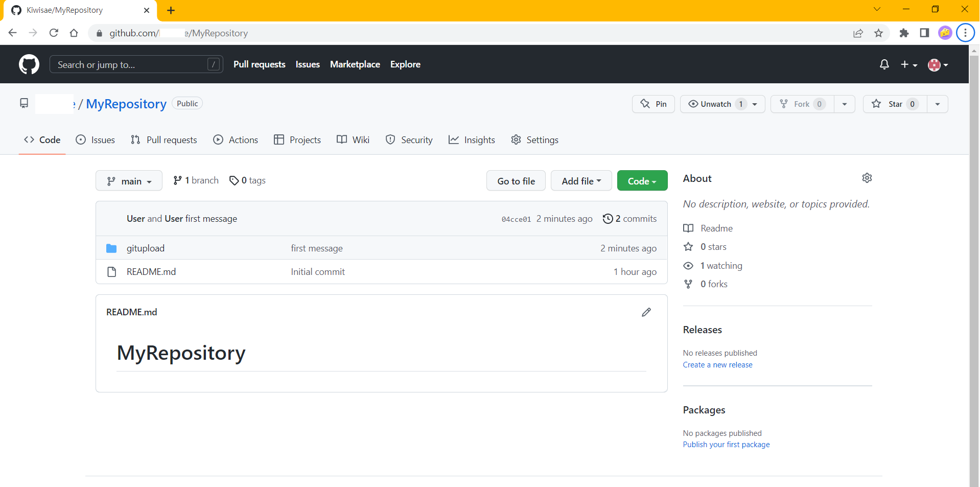Open Explore in header

pyautogui.click(x=405, y=64)
